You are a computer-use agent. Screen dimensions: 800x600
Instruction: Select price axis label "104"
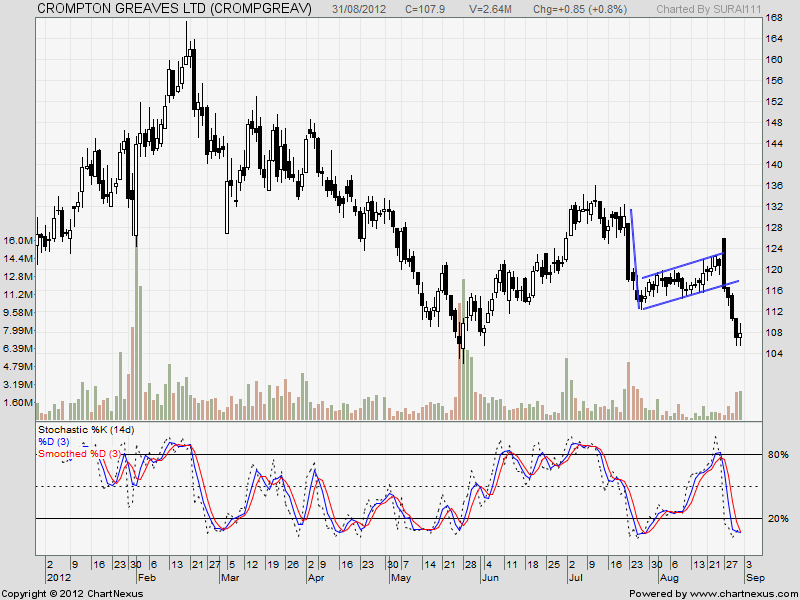pos(774,354)
